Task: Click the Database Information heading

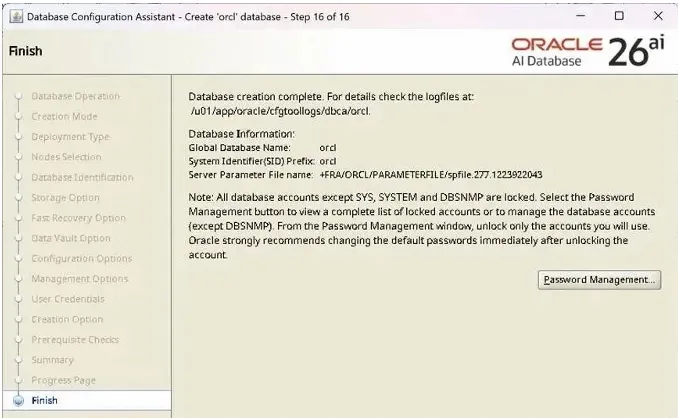Action: (x=241, y=134)
